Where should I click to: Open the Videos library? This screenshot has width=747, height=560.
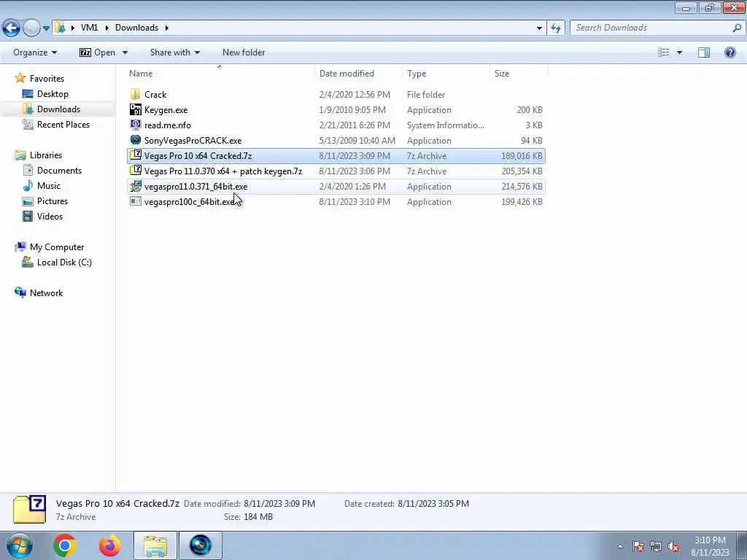[50, 216]
